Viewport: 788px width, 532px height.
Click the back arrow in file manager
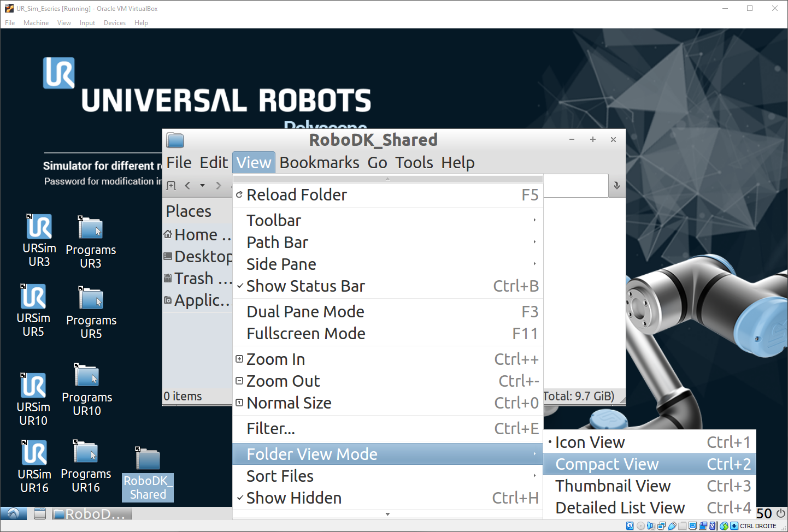[187, 186]
